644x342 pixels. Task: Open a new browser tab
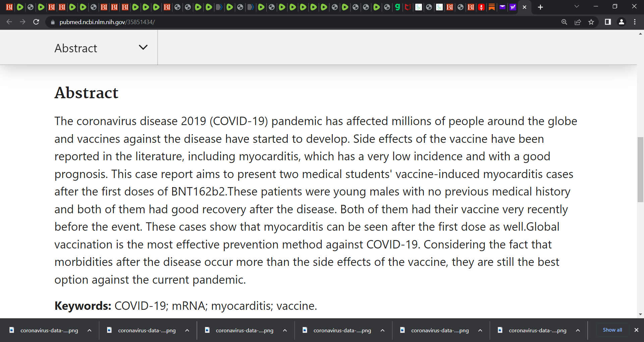coord(540,7)
